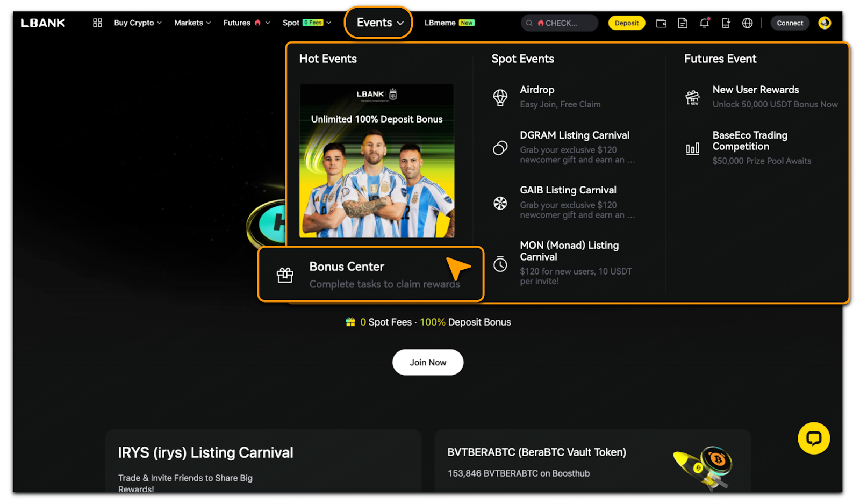Viewport: 860px width, 504px height.
Task: Open the Unlimited 100% Deposit Bonus banner
Action: click(377, 161)
